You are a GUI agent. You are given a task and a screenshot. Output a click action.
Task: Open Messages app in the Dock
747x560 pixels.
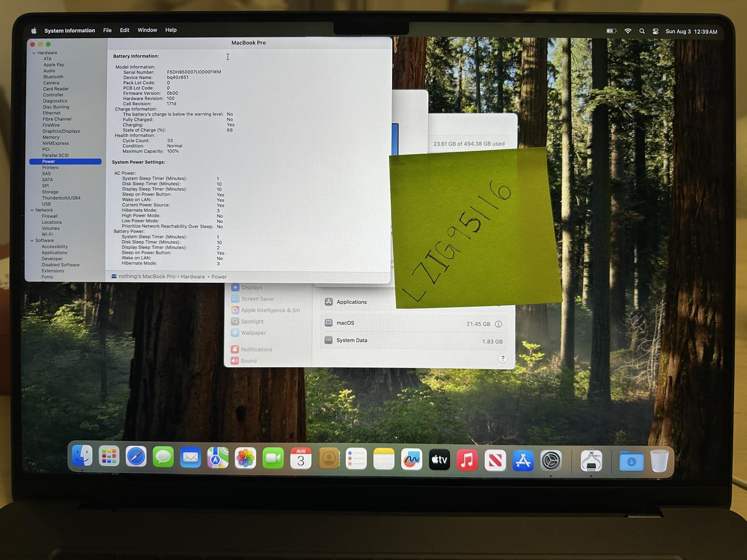coord(163,457)
